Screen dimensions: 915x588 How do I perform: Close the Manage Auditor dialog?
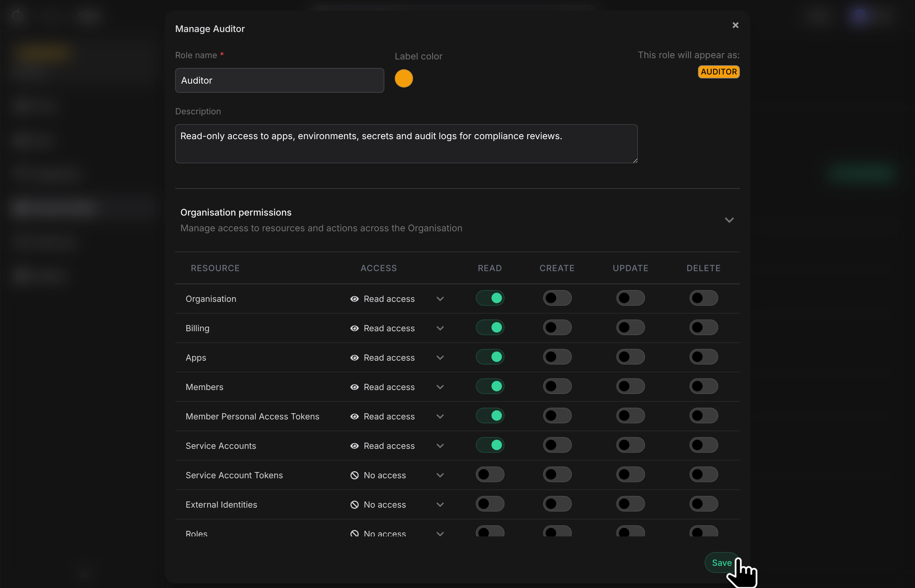click(x=735, y=25)
